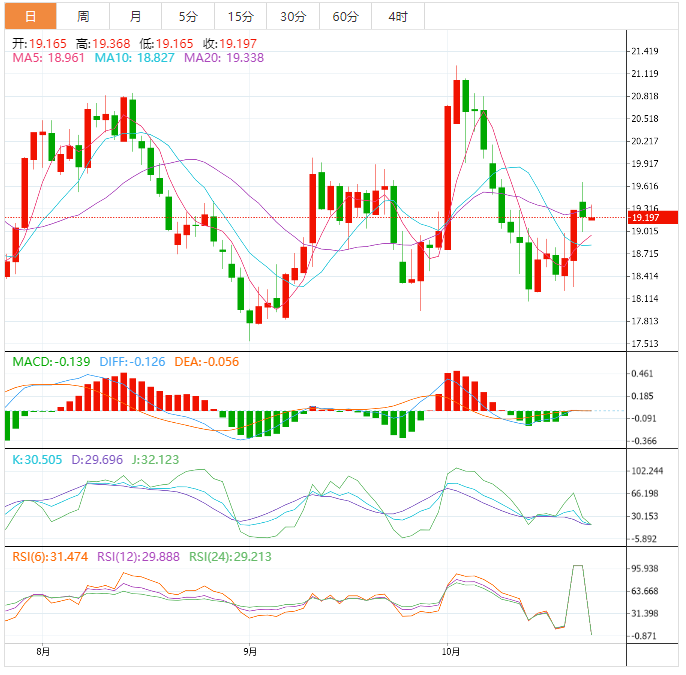The width and height of the screenshot is (686, 675).
Task: Open the 30分 timeframe tab
Action: 293,16
